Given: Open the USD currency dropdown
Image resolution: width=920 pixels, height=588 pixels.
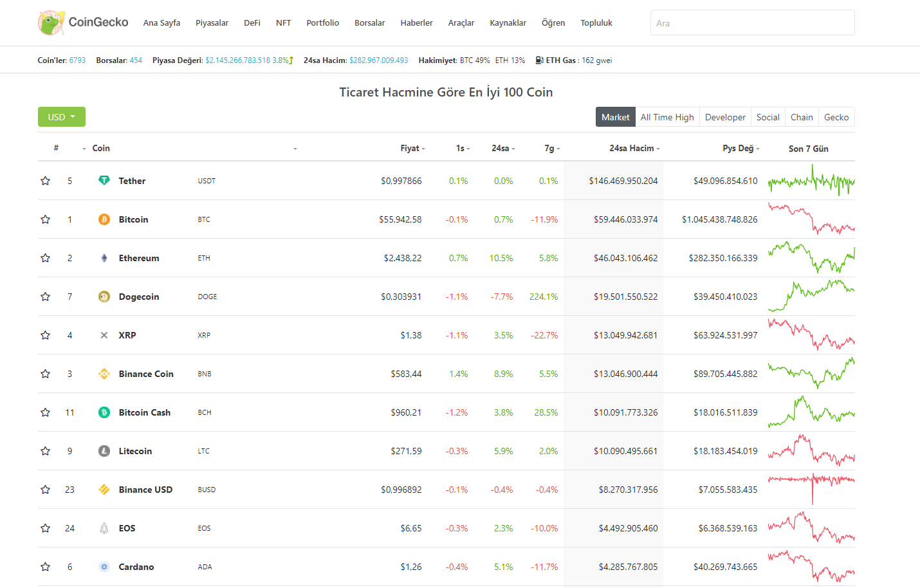Looking at the screenshot, I should pos(62,117).
